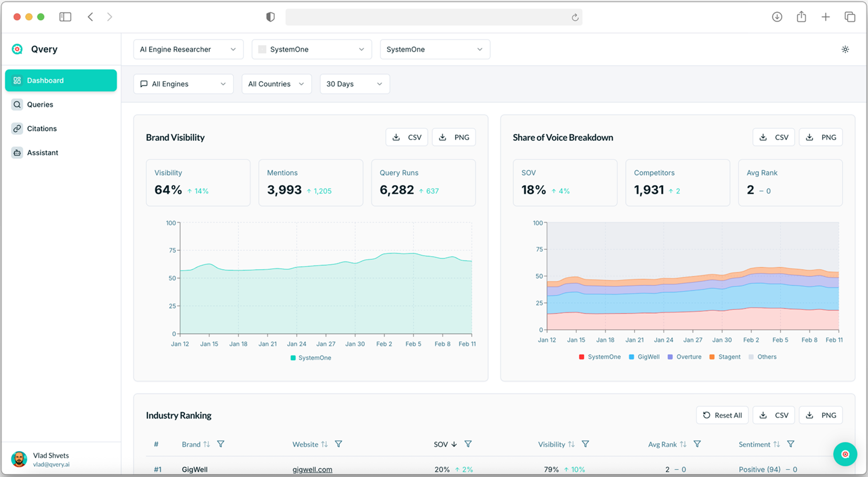Open Queries in sidebar
868x477 pixels.
pyautogui.click(x=61, y=104)
